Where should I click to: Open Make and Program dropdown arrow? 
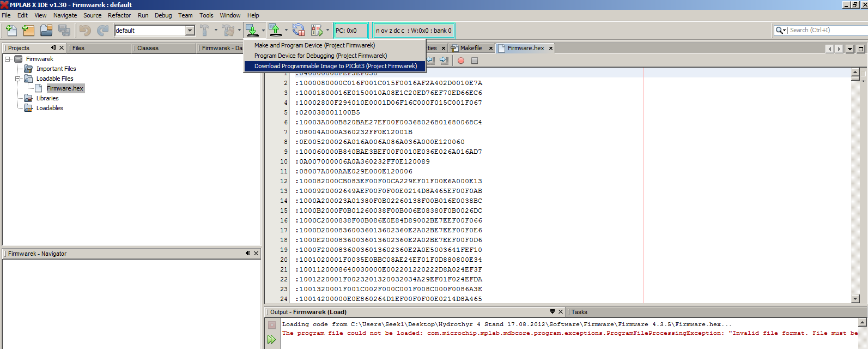click(x=263, y=31)
